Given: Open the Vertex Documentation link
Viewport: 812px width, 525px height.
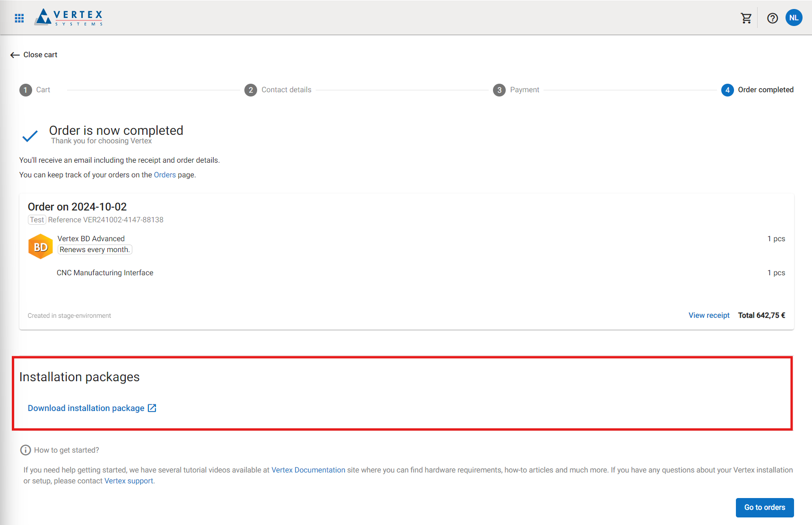Looking at the screenshot, I should (308, 470).
